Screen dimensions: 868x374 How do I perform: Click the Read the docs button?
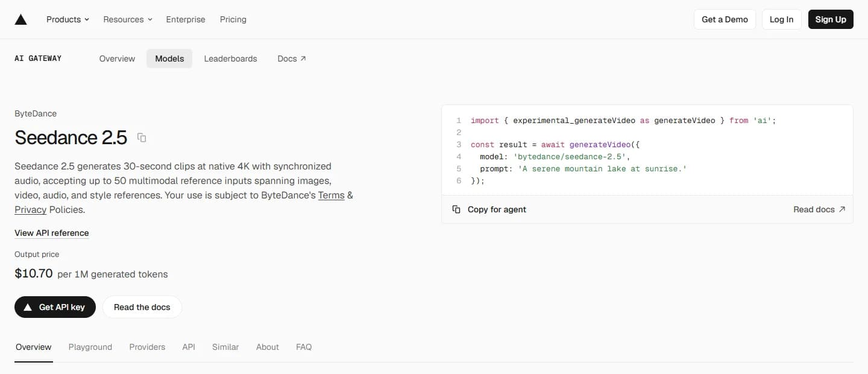pos(142,307)
